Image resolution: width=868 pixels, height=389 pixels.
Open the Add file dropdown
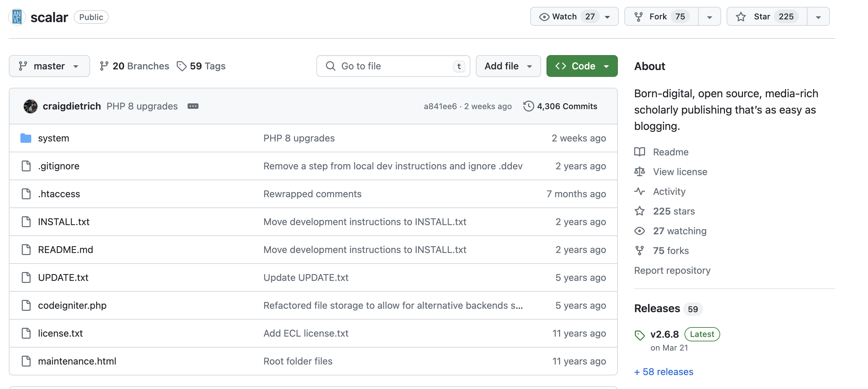point(508,66)
